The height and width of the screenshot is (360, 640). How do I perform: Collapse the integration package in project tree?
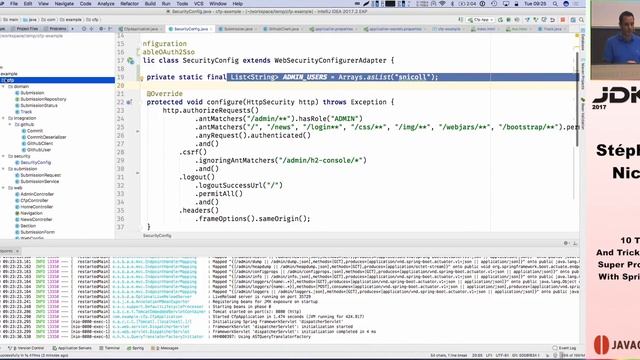coord(3,118)
